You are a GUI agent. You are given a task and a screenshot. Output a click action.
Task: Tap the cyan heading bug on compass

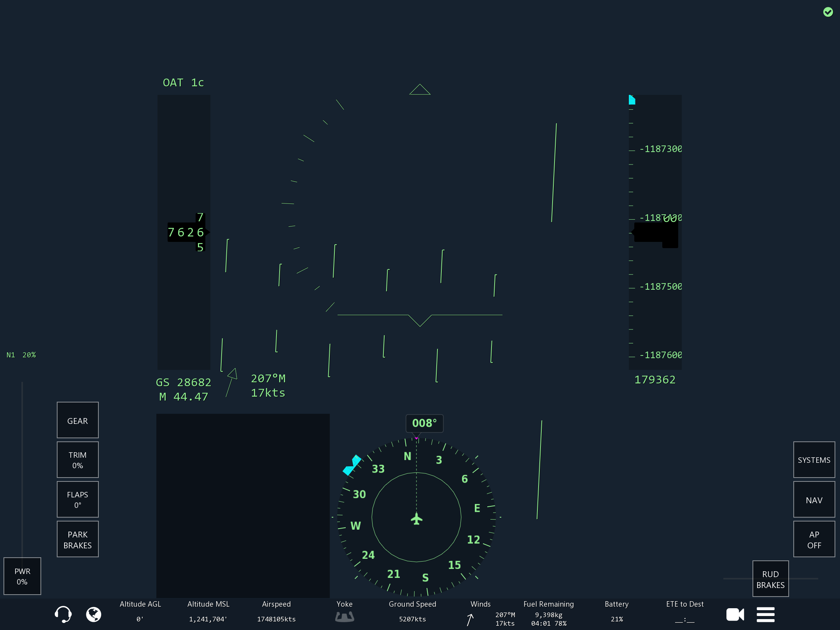[352, 465]
